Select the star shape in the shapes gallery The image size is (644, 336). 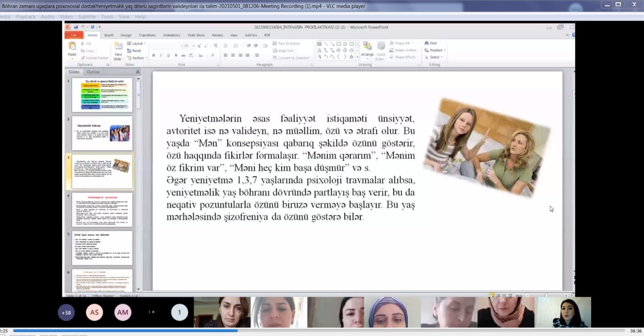pyautogui.click(x=351, y=57)
